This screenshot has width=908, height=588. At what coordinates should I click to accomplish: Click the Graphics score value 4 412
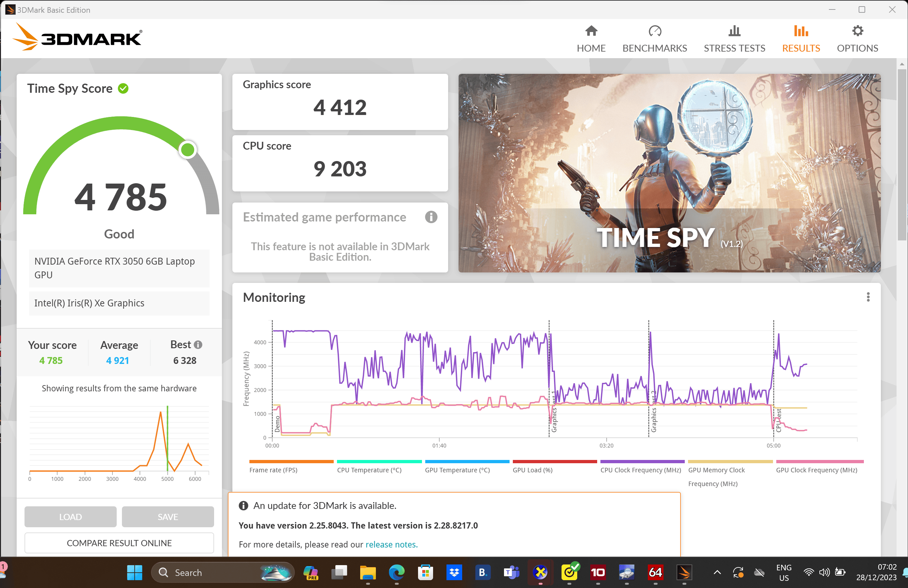(x=340, y=107)
